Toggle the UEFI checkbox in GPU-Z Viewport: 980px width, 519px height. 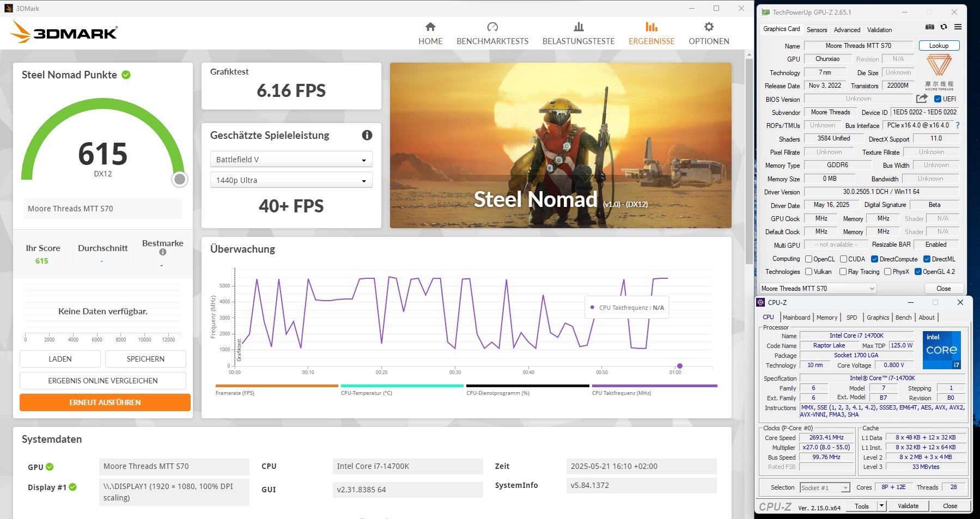[x=938, y=99]
